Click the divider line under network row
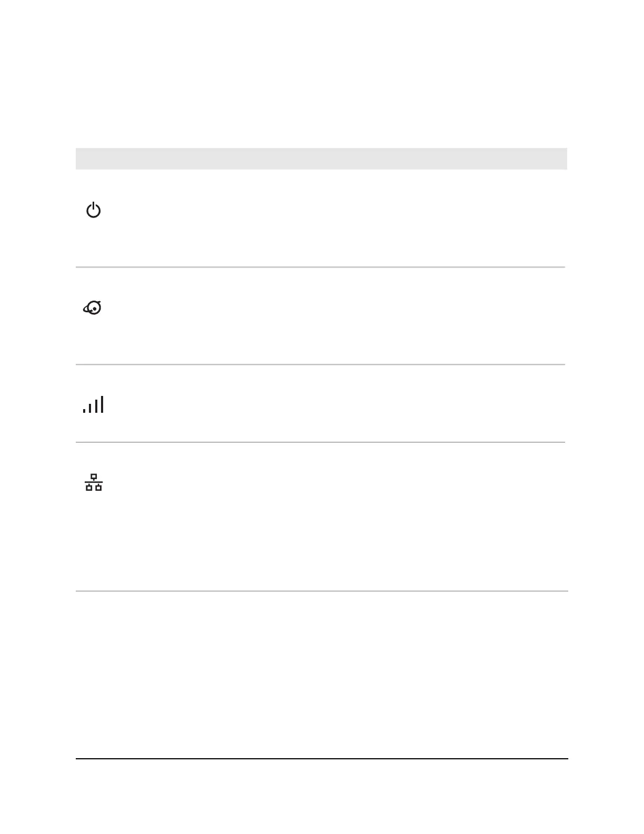 click(322, 591)
